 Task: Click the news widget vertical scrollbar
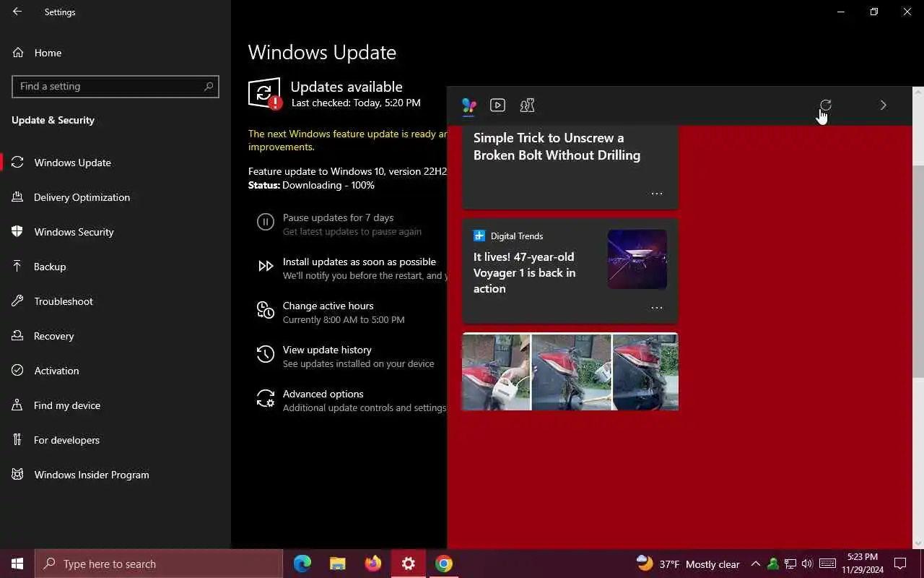coord(918,271)
